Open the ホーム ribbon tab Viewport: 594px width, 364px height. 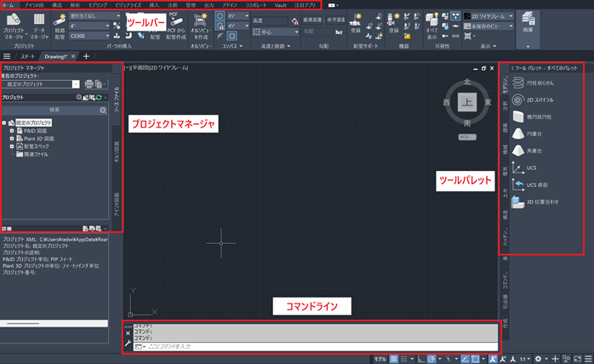click(x=8, y=5)
